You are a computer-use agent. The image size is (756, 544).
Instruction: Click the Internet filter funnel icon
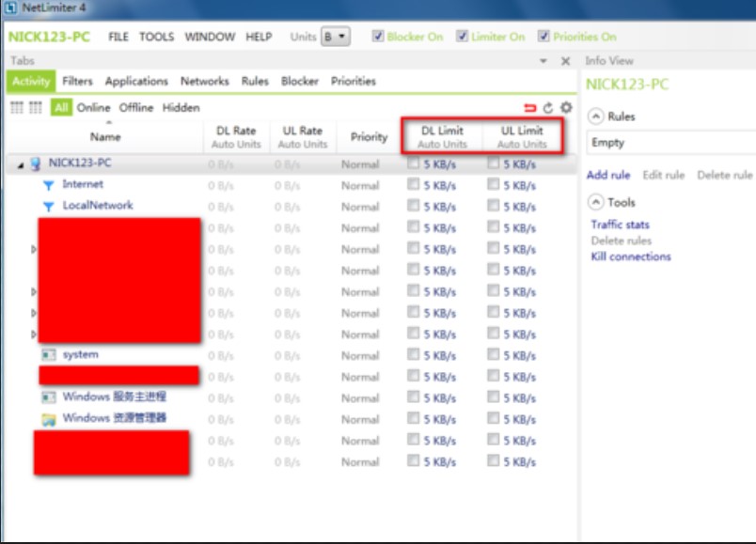click(x=49, y=185)
